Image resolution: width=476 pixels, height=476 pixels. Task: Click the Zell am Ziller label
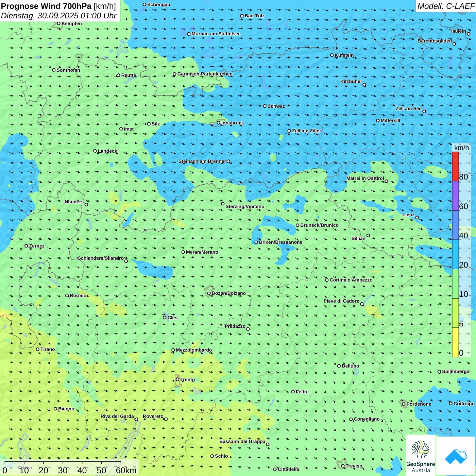pyautogui.click(x=306, y=131)
